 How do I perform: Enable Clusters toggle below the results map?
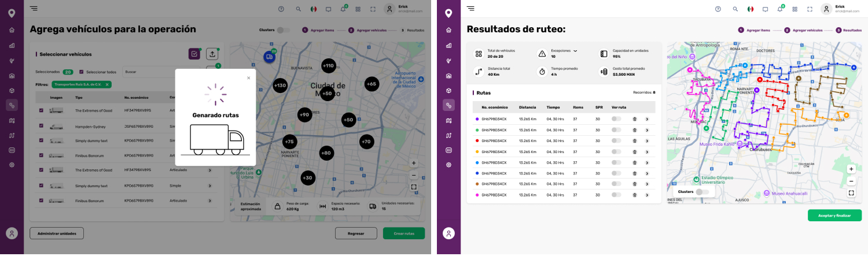[x=702, y=191]
